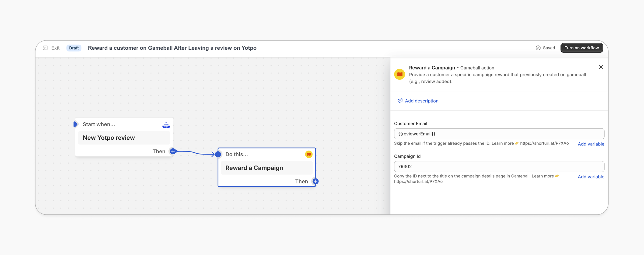Click the blue connector dot entering the action card

tap(218, 154)
